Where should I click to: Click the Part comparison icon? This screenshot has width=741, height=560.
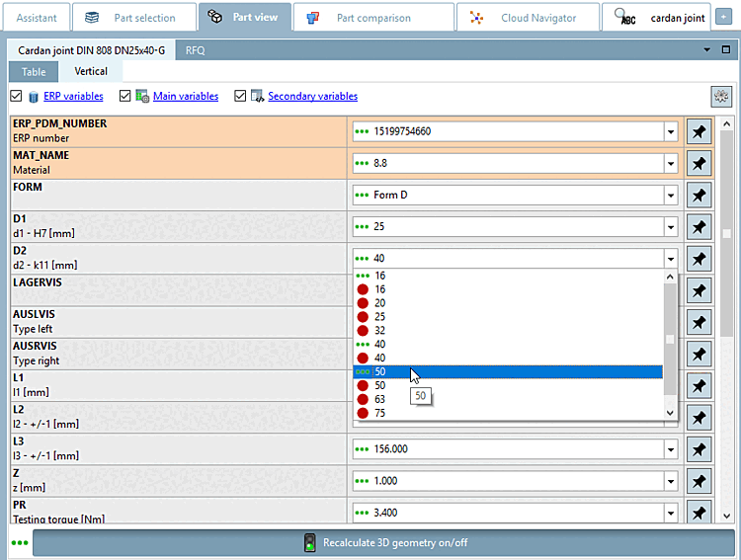pos(312,18)
